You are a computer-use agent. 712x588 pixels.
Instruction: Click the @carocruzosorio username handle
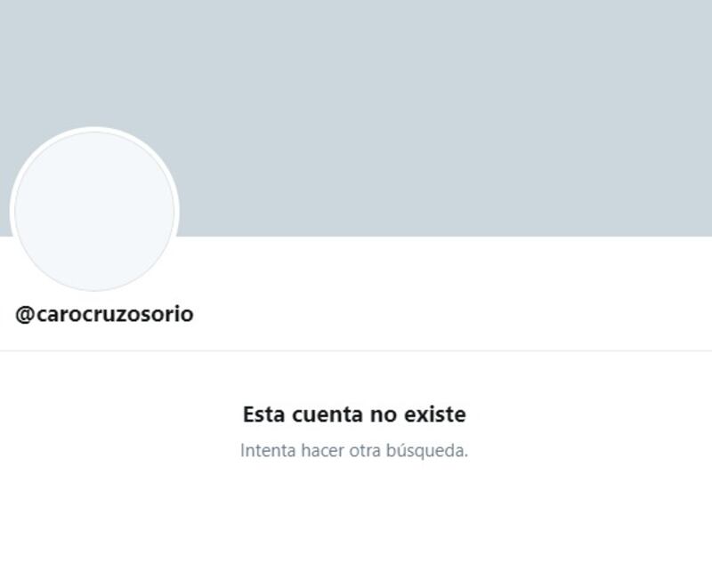[x=104, y=314]
